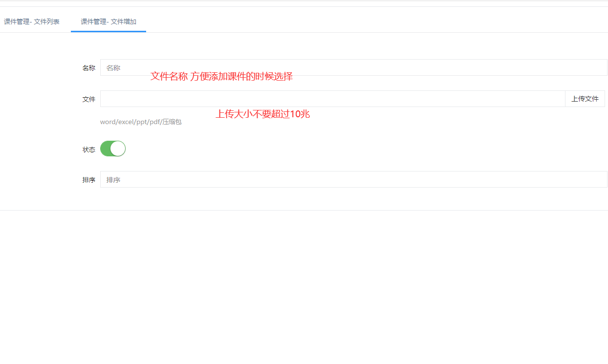The width and height of the screenshot is (608, 364).
Task: Click the 排序 field label
Action: (x=89, y=180)
